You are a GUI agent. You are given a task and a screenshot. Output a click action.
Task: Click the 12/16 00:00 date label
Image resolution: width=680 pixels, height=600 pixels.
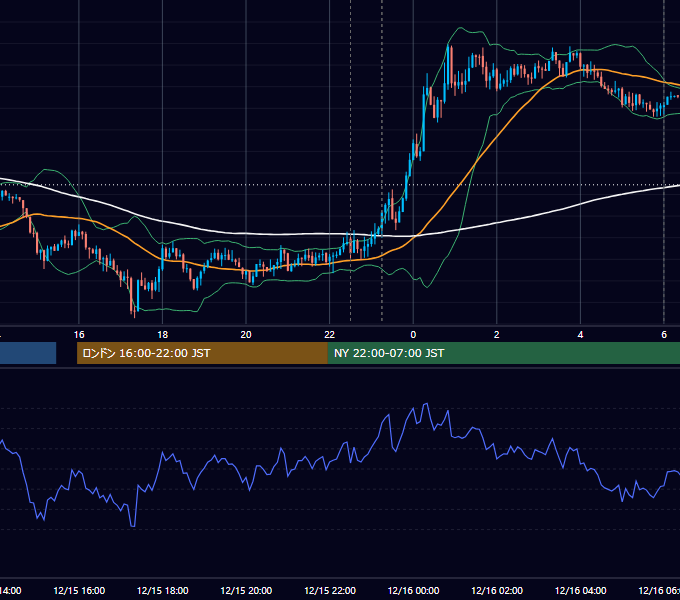pyautogui.click(x=413, y=590)
